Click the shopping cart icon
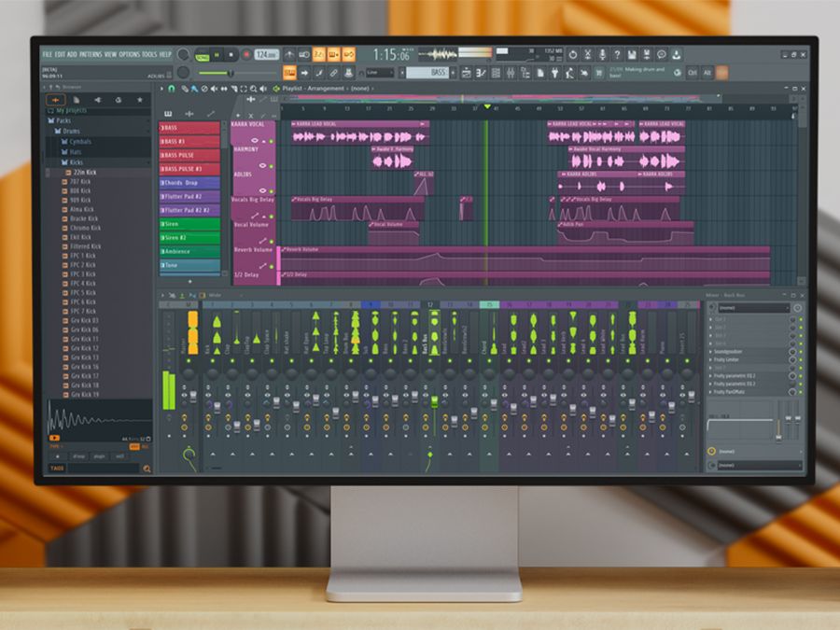 coord(599,73)
